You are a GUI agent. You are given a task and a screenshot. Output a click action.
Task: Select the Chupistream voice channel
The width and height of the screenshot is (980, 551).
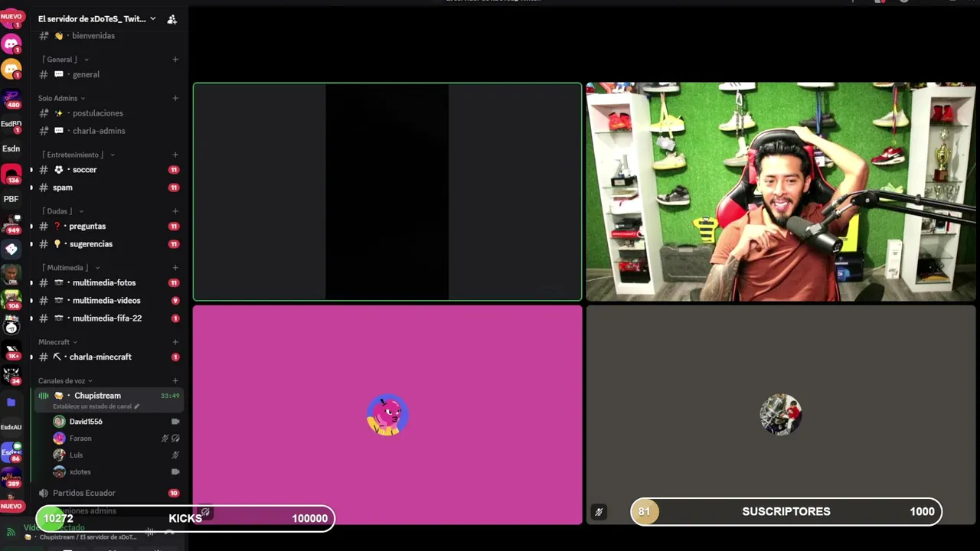pyautogui.click(x=109, y=400)
